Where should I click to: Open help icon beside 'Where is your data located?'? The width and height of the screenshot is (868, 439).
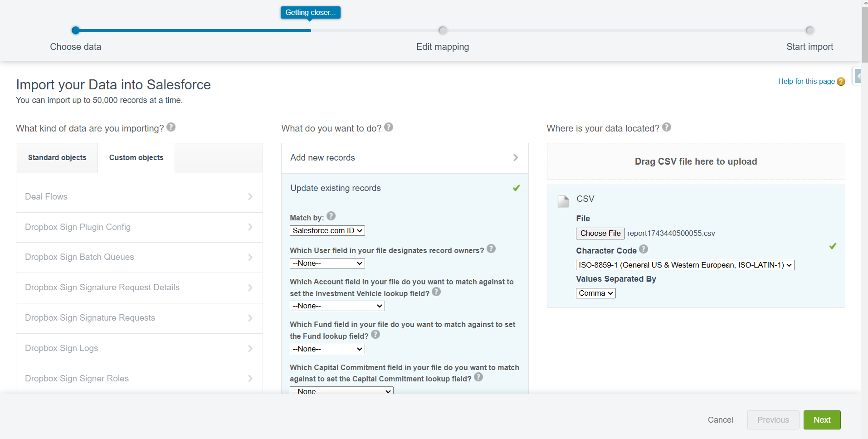click(667, 127)
